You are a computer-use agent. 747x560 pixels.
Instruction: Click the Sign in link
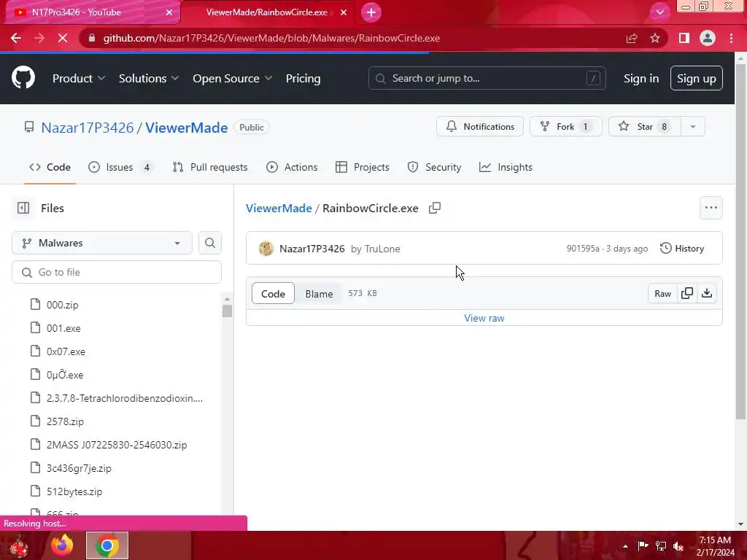[641, 79]
